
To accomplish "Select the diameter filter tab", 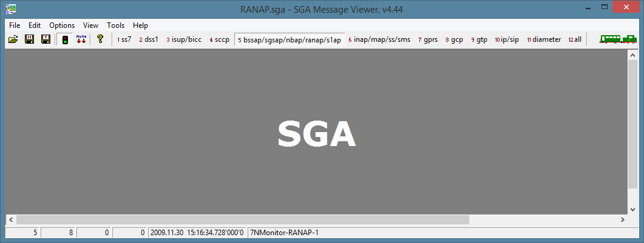I will (544, 40).
